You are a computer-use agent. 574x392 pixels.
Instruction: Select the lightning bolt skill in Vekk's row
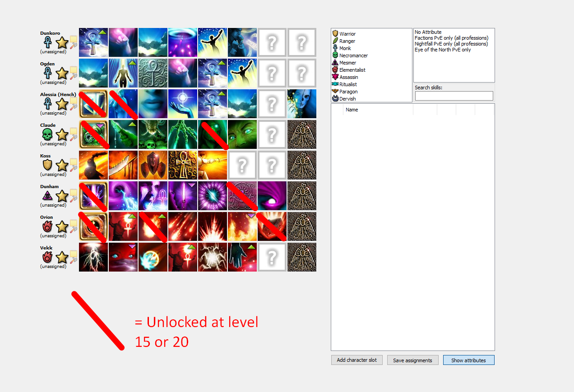coord(93,257)
